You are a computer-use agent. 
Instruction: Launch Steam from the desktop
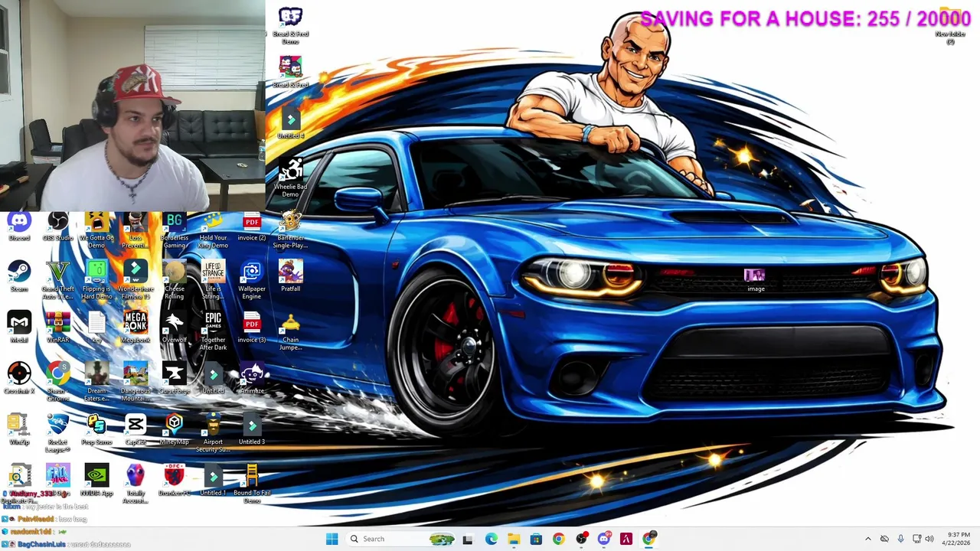[19, 278]
